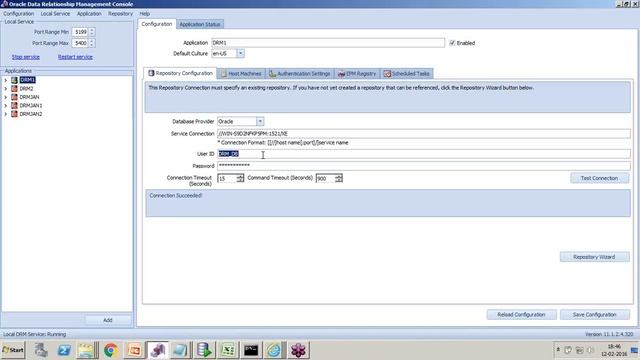
Task: Select the top-level Configuration tab
Action: (157, 24)
